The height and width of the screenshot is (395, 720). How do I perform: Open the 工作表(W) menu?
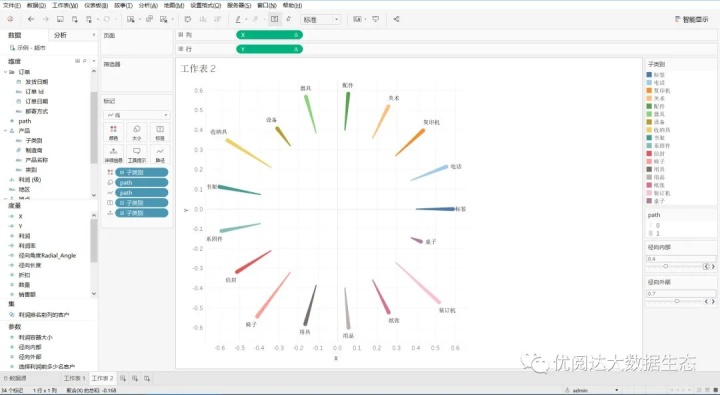point(65,6)
